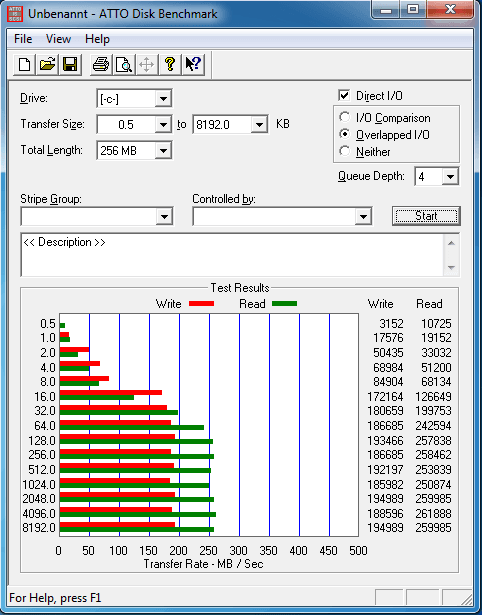Open the Total Length dropdown
Screen dimensions: 482x615
tap(163, 151)
